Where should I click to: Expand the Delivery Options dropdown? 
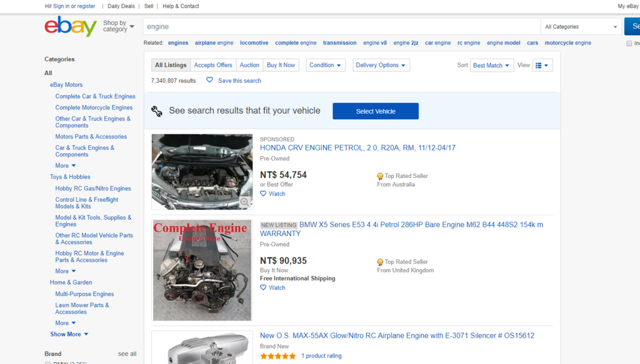pos(381,65)
